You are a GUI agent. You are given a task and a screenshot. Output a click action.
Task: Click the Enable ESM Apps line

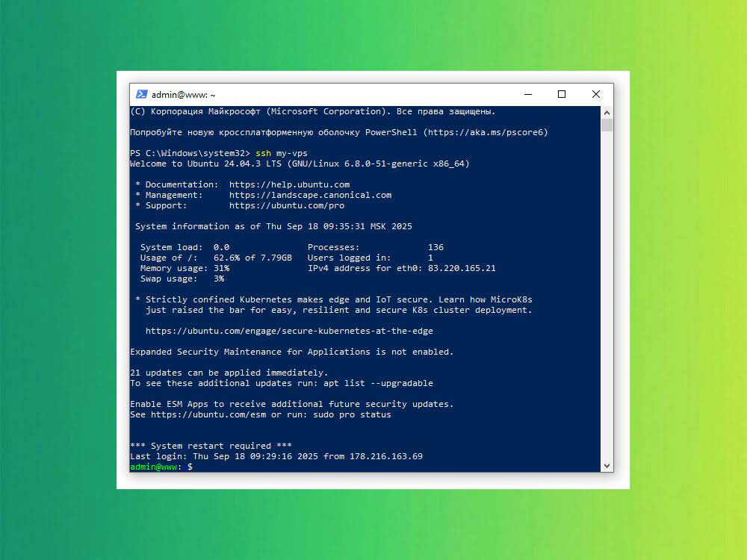tap(291, 404)
